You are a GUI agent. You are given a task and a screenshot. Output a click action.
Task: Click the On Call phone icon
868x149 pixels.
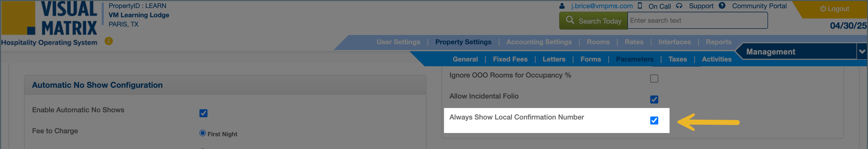[x=640, y=6]
